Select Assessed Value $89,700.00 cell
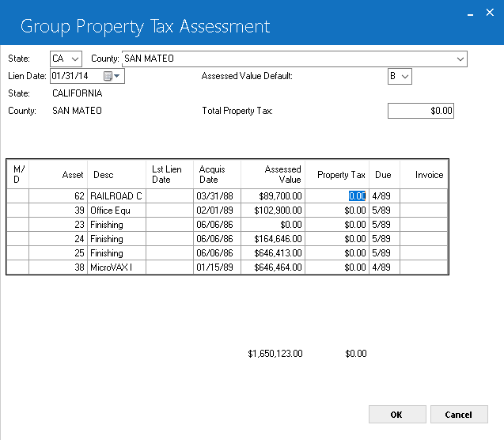This screenshot has height=440, width=504. (x=273, y=196)
